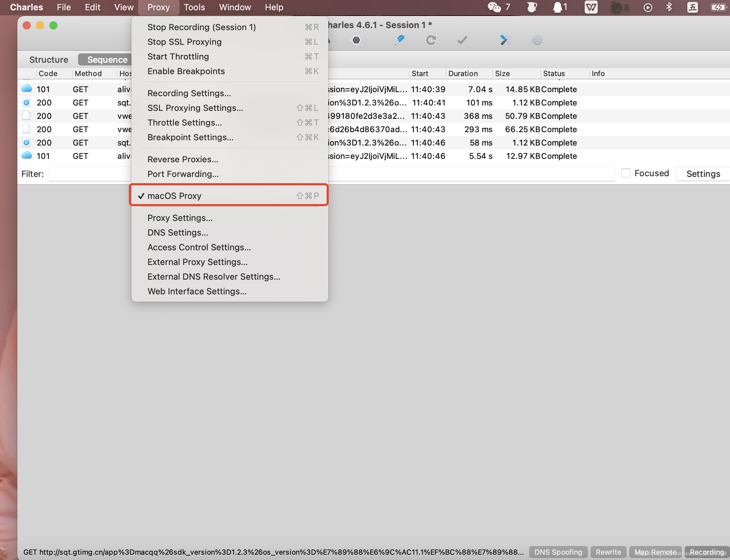This screenshot has width=730, height=560.
Task: Open Throttle Settings...
Action: pyautogui.click(x=230, y=122)
